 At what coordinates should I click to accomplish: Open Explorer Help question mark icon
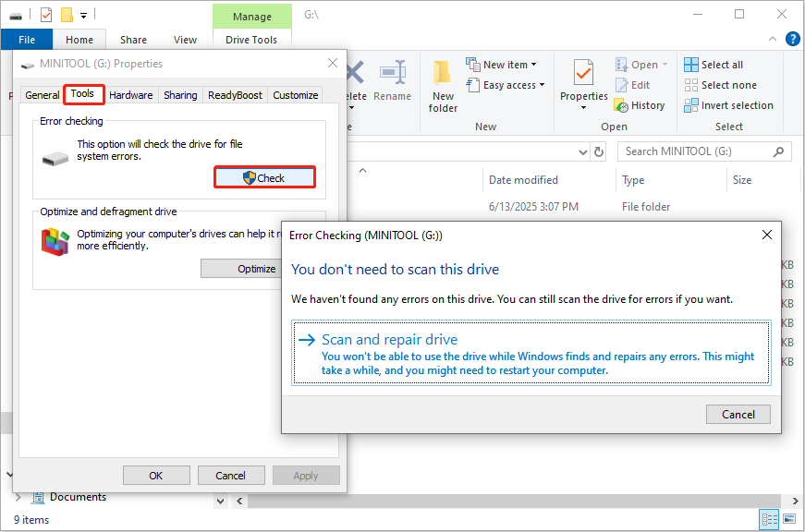793,39
